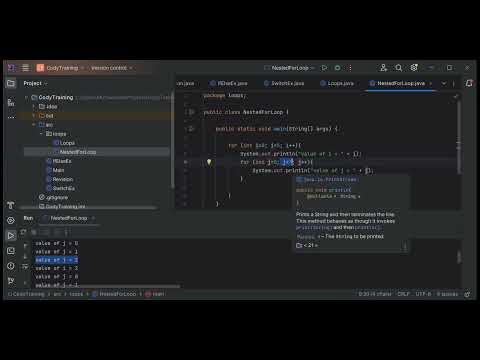This screenshot has width=480, height=360.
Task: Click the highlighted console line value of j
Action: point(57,260)
